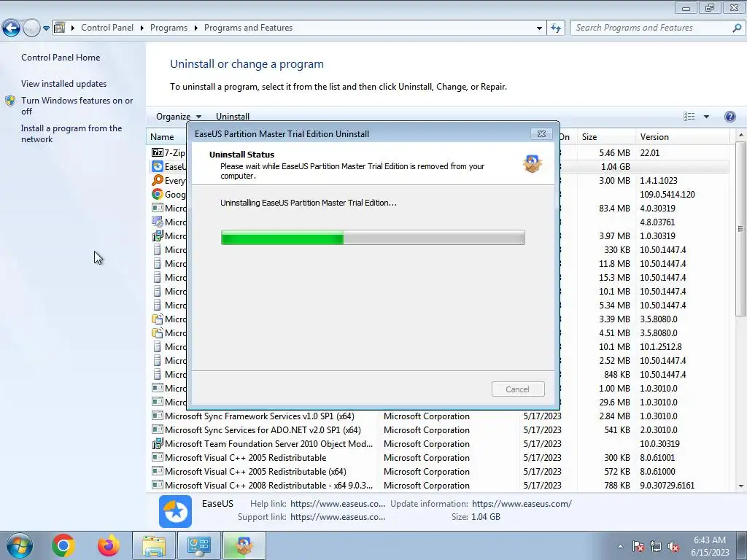
Task: Click the EaseUS box icon in dialog
Action: pos(532,164)
